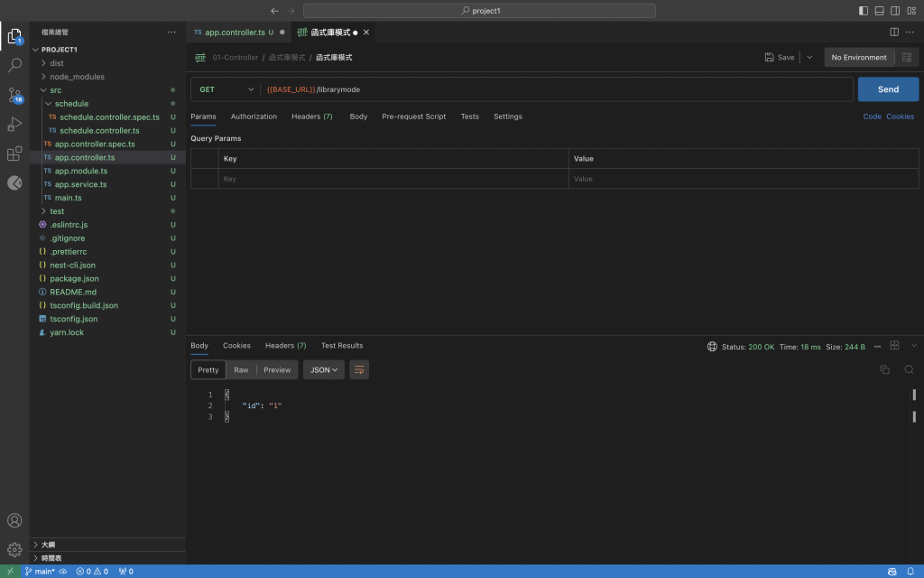The width and height of the screenshot is (924, 578).
Task: Open the Explorer view in activity bar
Action: [x=14, y=36]
